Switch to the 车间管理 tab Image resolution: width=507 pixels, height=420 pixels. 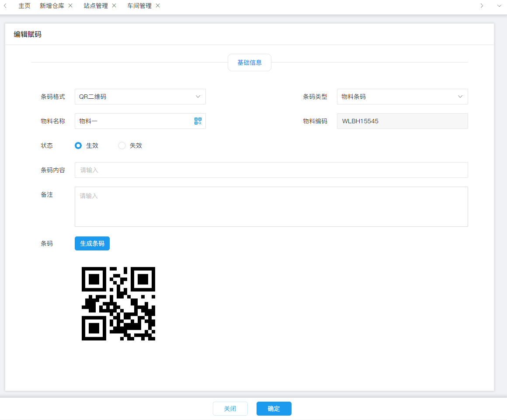pos(139,6)
